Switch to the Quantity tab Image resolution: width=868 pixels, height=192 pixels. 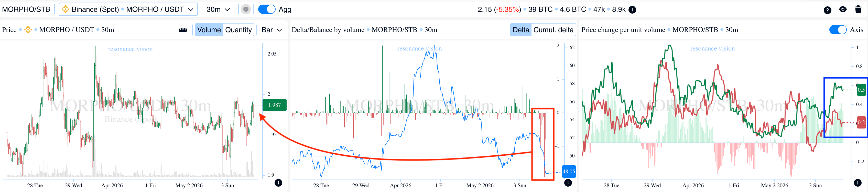coord(238,30)
